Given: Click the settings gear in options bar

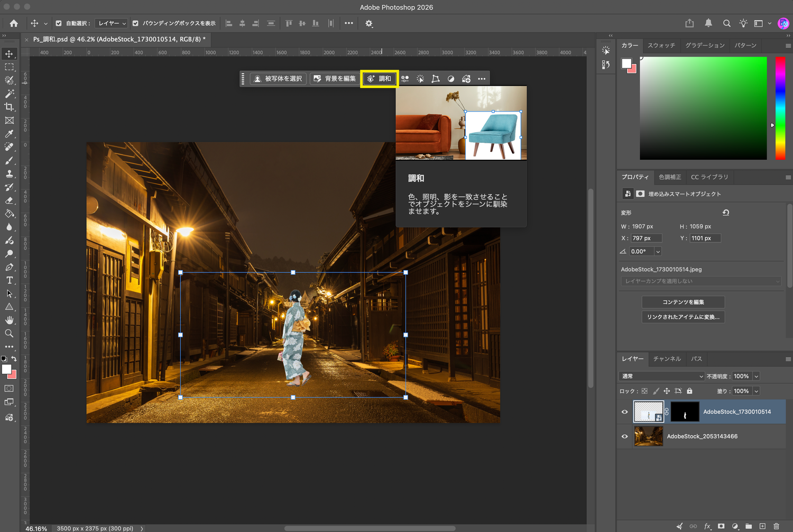Looking at the screenshot, I should 369,23.
